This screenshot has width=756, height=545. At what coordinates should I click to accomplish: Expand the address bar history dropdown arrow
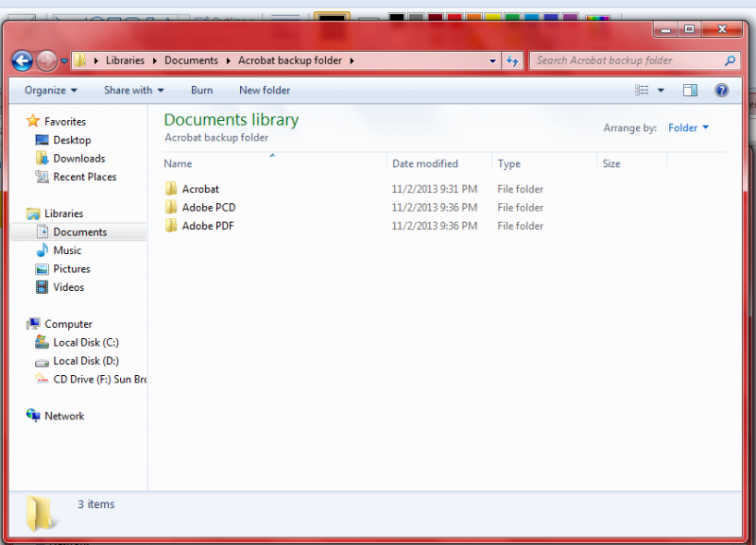click(492, 60)
